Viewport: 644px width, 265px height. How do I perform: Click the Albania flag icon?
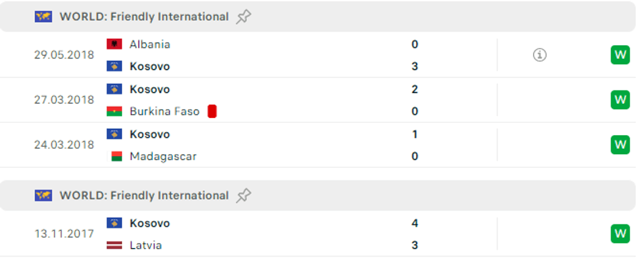tap(114, 44)
